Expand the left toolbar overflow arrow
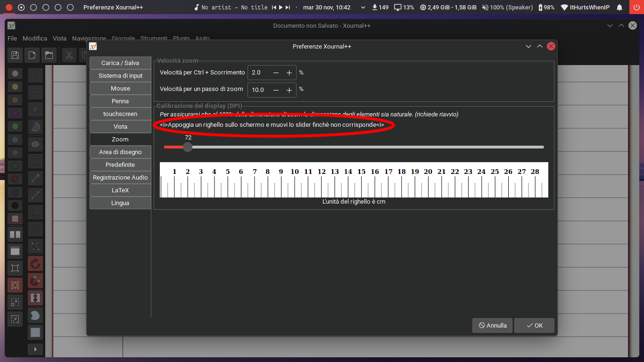The height and width of the screenshot is (362, 644). click(x=35, y=349)
